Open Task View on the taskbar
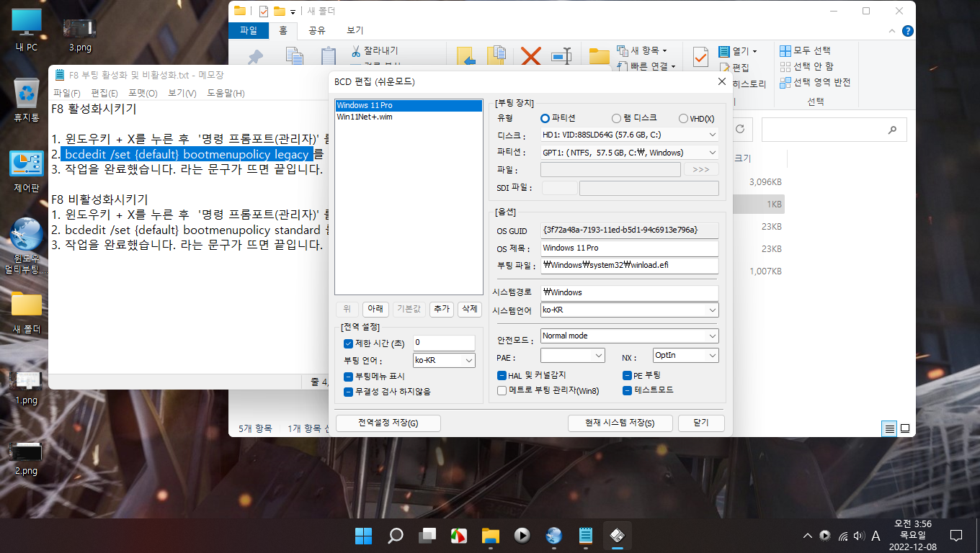 pos(427,536)
